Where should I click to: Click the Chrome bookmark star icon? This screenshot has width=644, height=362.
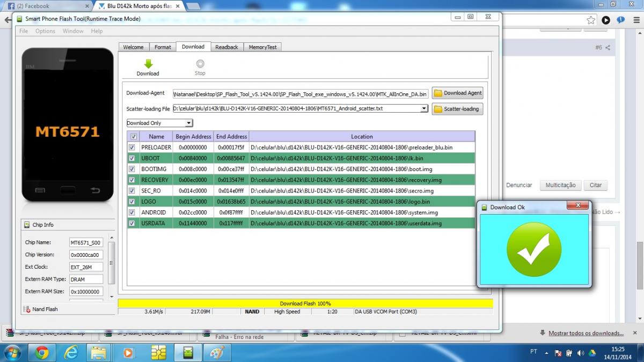coord(591,20)
